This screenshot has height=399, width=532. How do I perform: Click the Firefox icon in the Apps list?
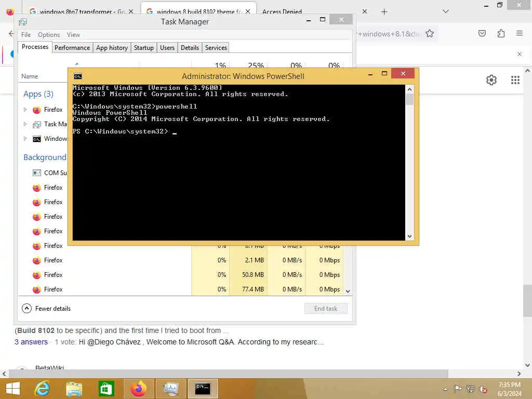pyautogui.click(x=37, y=110)
